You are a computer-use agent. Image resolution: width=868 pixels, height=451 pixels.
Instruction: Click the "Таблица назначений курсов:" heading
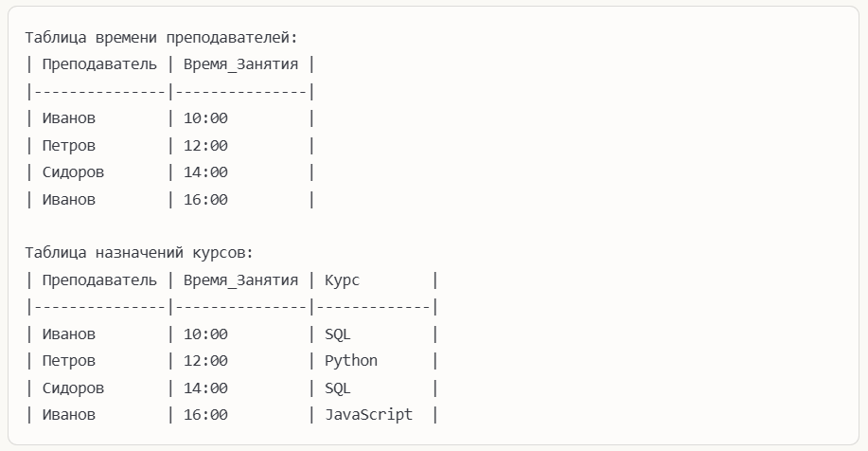pos(139,254)
